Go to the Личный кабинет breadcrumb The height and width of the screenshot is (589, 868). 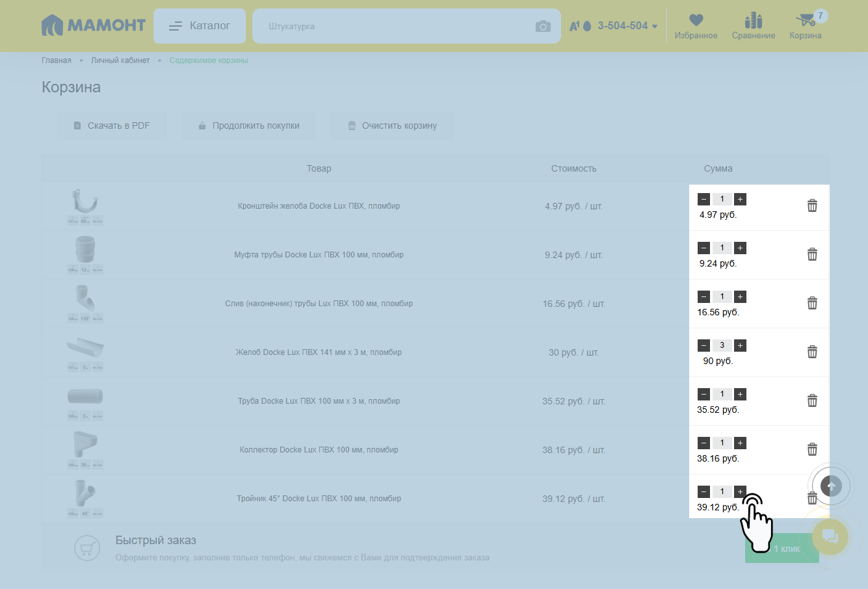(x=120, y=60)
